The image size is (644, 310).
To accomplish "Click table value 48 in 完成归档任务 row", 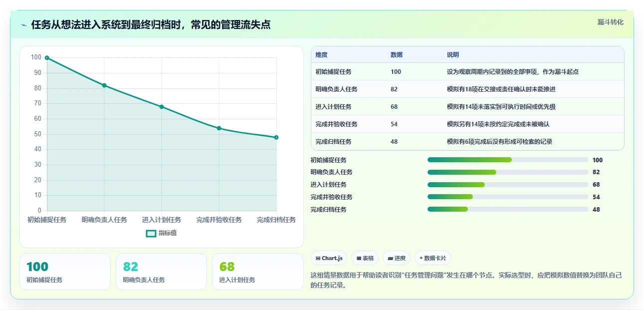I will [x=394, y=142].
